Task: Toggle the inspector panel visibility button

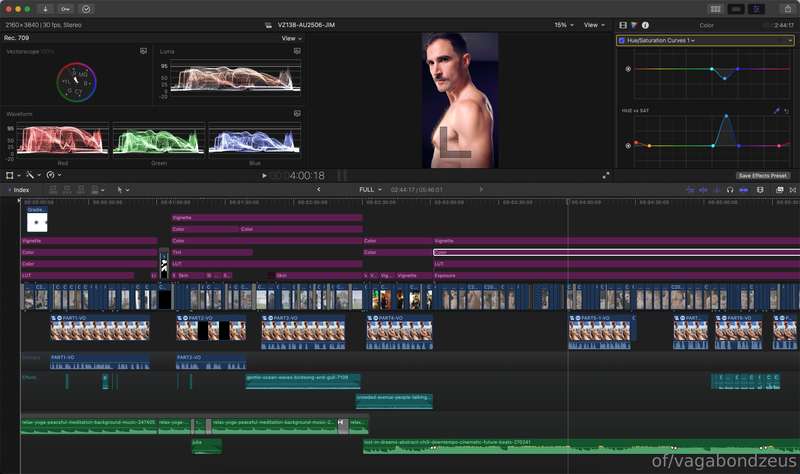Action: pos(756,9)
